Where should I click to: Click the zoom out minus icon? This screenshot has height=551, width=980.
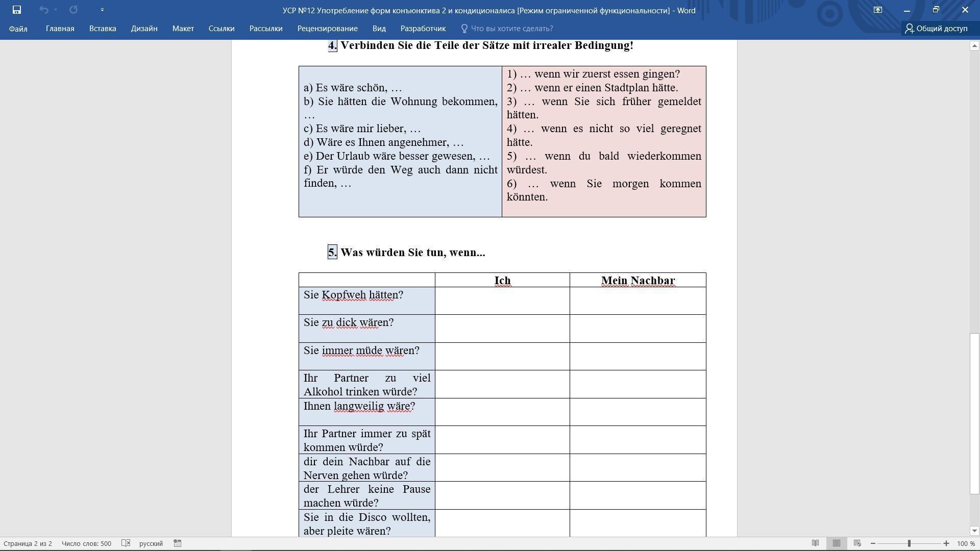click(873, 543)
